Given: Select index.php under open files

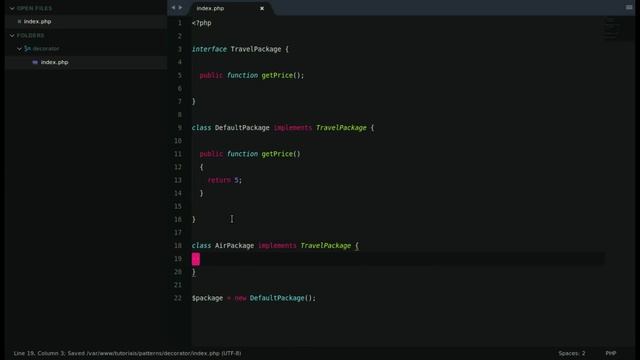Looking at the screenshot, I should [37, 22].
